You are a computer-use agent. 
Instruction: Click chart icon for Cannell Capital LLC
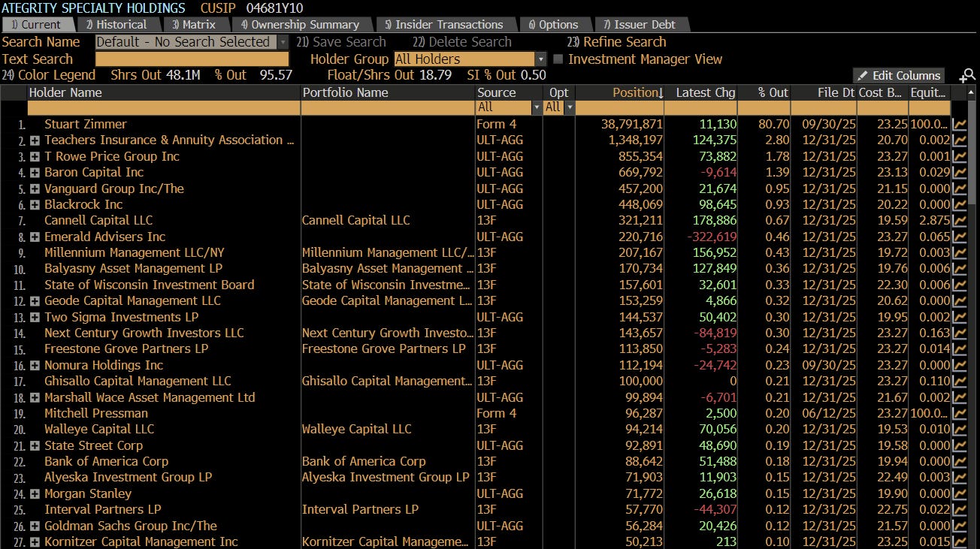pyautogui.click(x=960, y=221)
